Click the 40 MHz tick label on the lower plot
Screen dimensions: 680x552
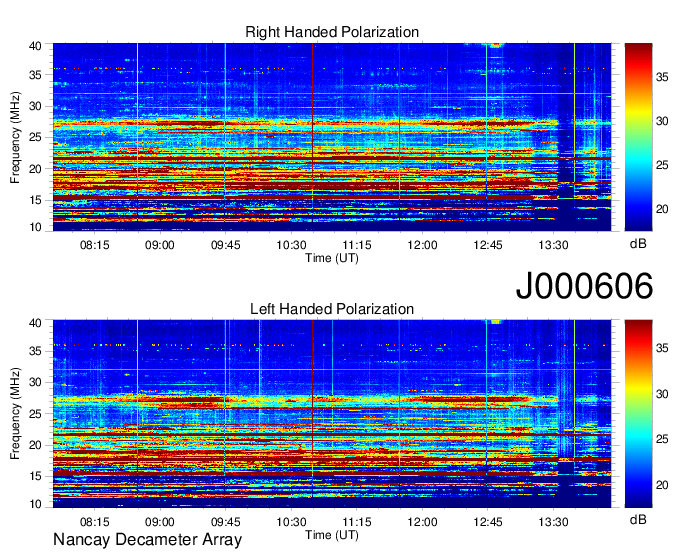(35, 323)
